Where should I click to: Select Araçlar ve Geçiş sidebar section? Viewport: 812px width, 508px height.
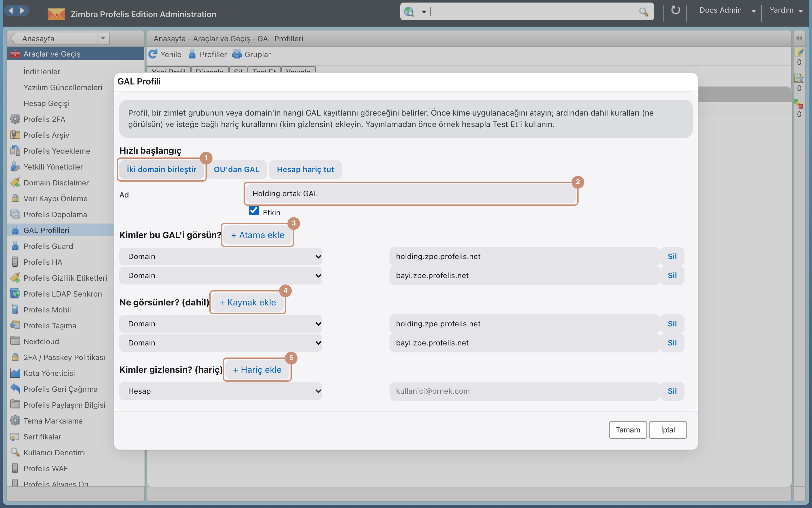click(75, 54)
